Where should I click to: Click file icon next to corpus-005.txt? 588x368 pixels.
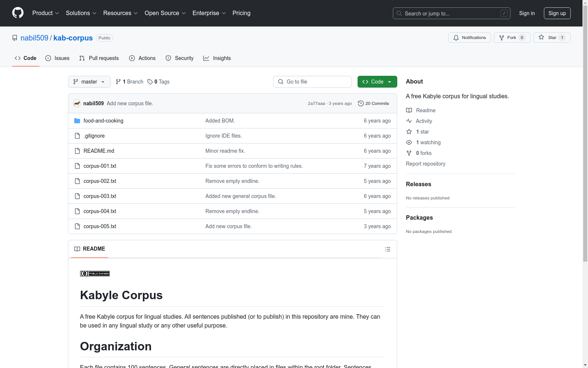(x=77, y=226)
